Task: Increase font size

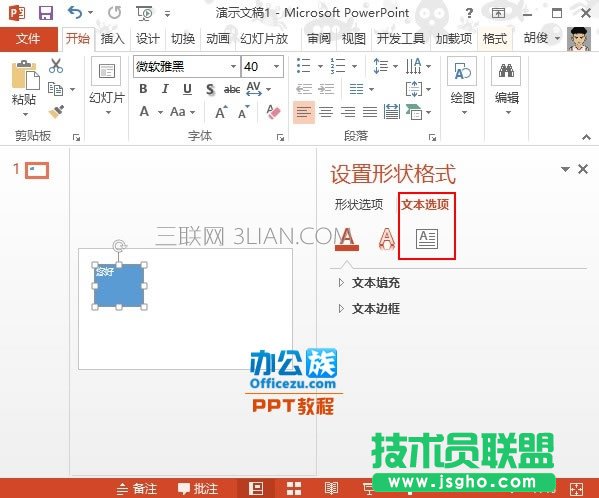Action: (221, 112)
